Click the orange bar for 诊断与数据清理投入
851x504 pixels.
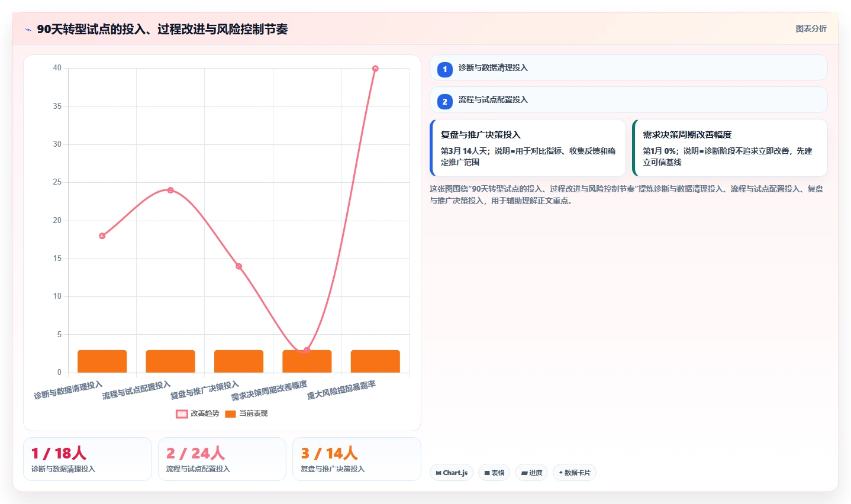[x=102, y=361]
